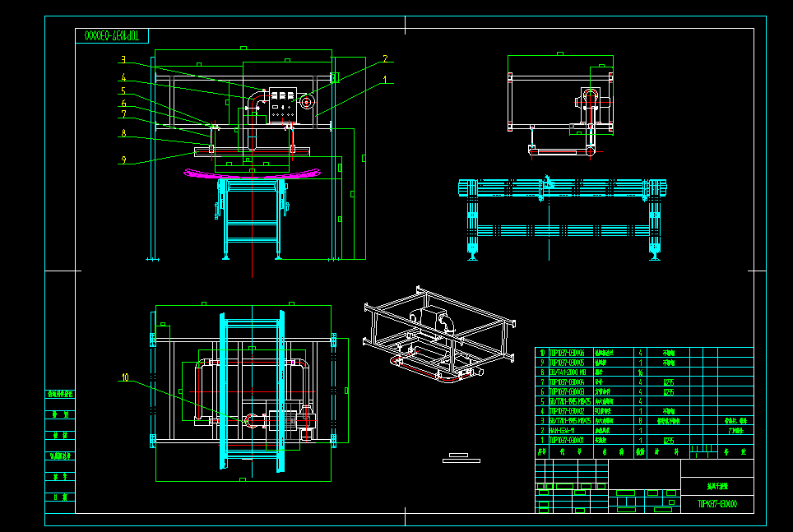Select item number 9 in the parts list
Viewport: 793px width, 532px height.
[542, 362]
